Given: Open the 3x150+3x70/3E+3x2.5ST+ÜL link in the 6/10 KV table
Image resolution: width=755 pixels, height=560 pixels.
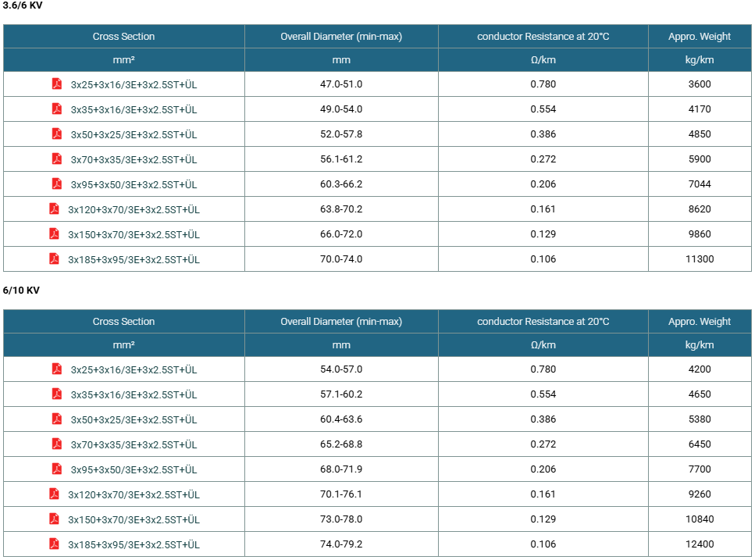Looking at the screenshot, I should [x=134, y=520].
